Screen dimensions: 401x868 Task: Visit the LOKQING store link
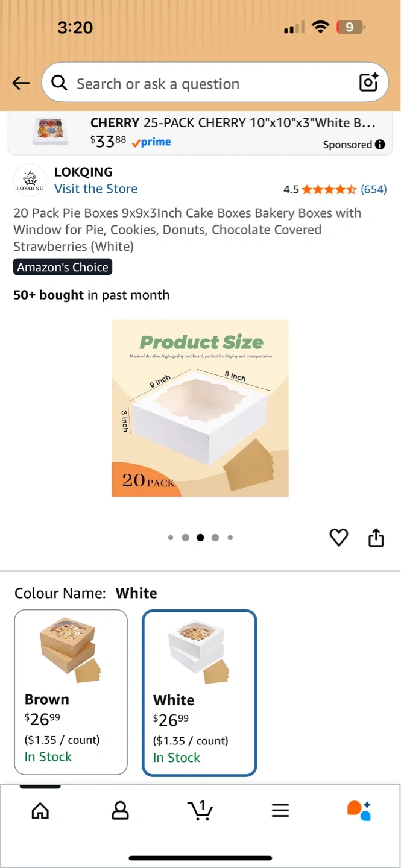click(x=96, y=189)
